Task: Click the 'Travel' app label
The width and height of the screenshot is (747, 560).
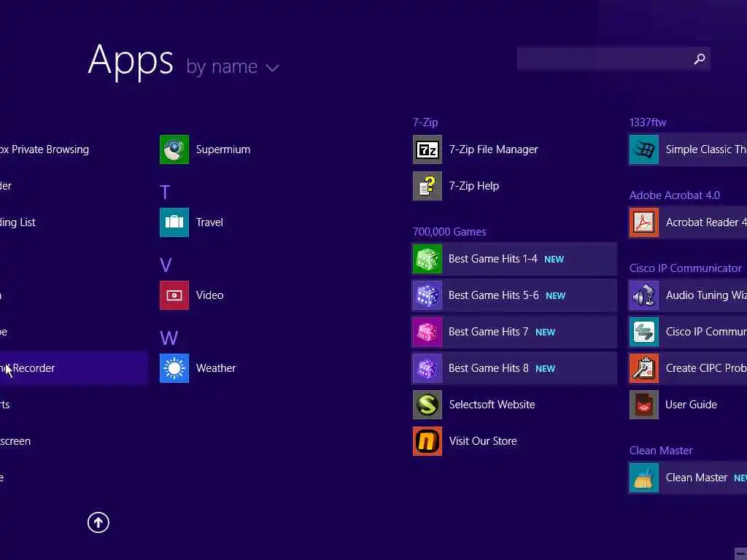Action: pos(209,222)
